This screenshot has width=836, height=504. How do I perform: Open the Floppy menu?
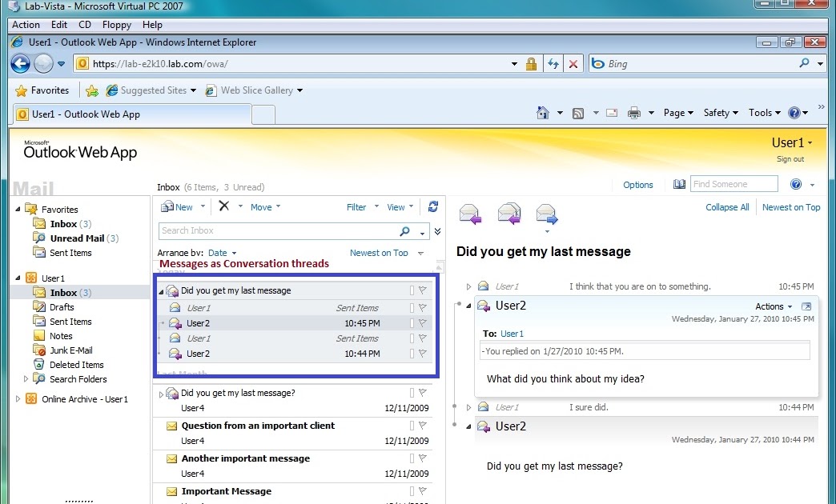[116, 25]
